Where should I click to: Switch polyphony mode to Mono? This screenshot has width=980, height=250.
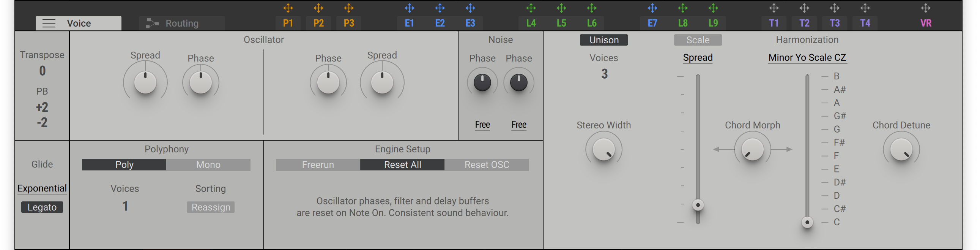pyautogui.click(x=208, y=165)
